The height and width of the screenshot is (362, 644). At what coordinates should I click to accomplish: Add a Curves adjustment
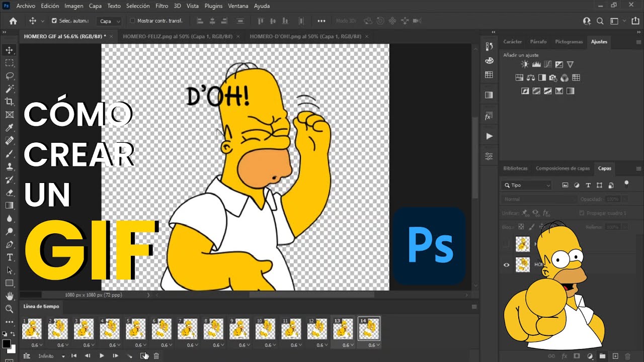(x=547, y=64)
